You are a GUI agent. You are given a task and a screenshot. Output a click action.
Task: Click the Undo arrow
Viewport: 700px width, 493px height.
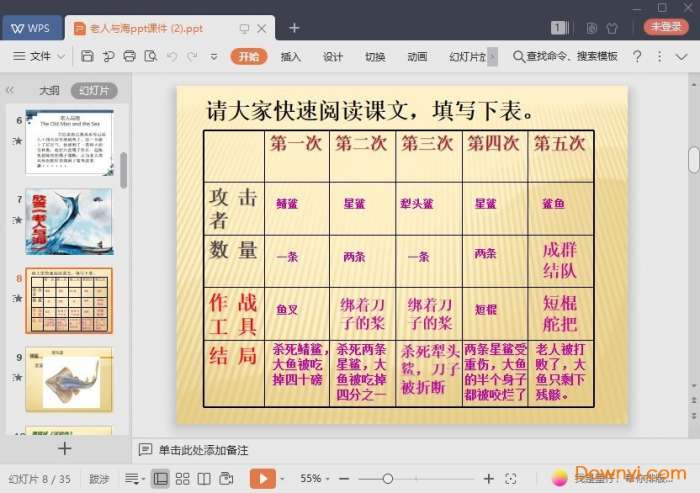point(172,56)
